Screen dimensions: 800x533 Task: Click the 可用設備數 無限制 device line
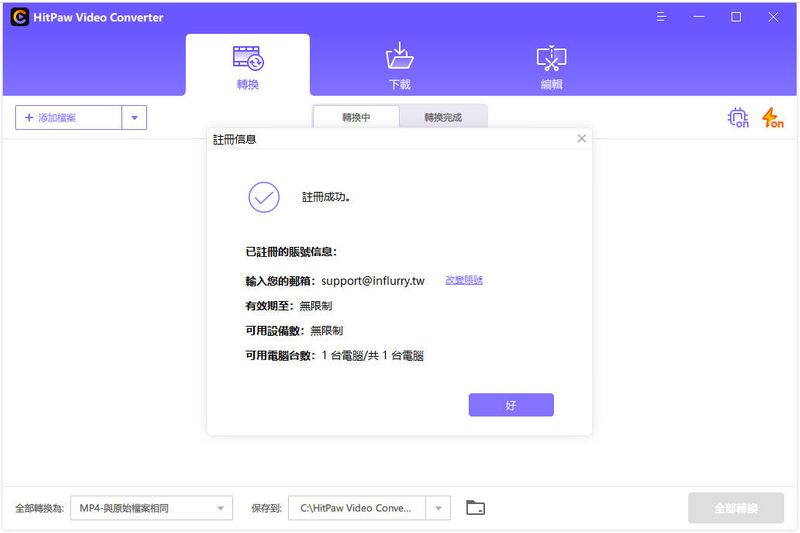(x=294, y=331)
